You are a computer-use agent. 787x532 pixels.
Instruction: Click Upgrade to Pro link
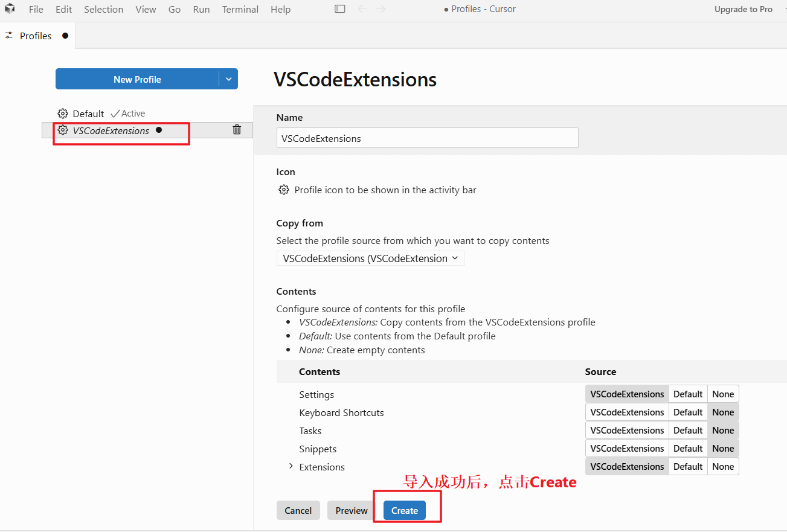point(744,9)
